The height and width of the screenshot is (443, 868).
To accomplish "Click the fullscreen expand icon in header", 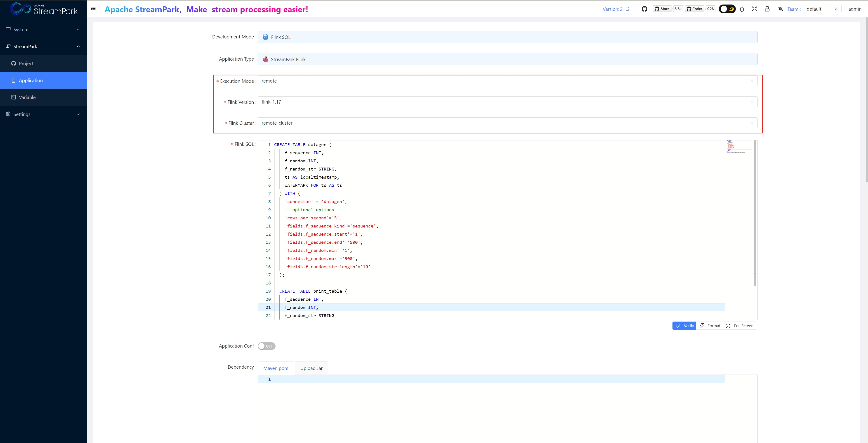I will pyautogui.click(x=755, y=9).
